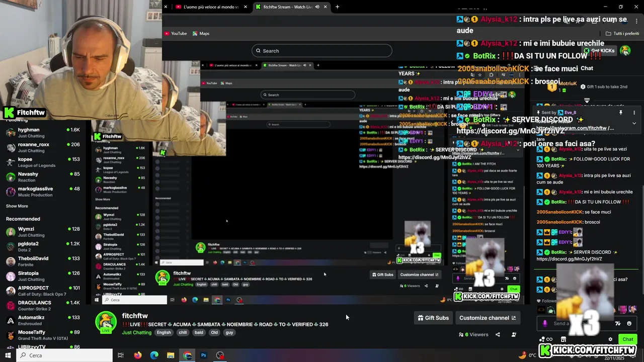Image resolution: width=644 pixels, height=362 pixels.
Task: Open Automatikz Enshrouded channel
Action: coord(43,320)
